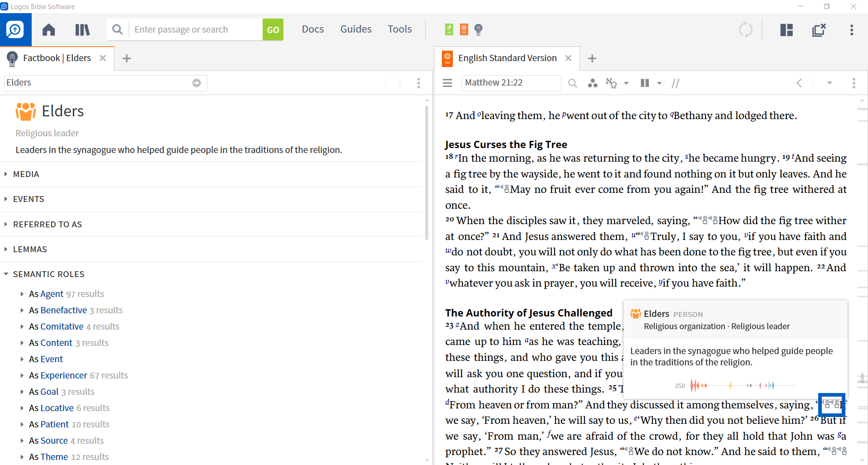Open inline search in ESV panel
The height and width of the screenshot is (465, 868).
point(572,83)
